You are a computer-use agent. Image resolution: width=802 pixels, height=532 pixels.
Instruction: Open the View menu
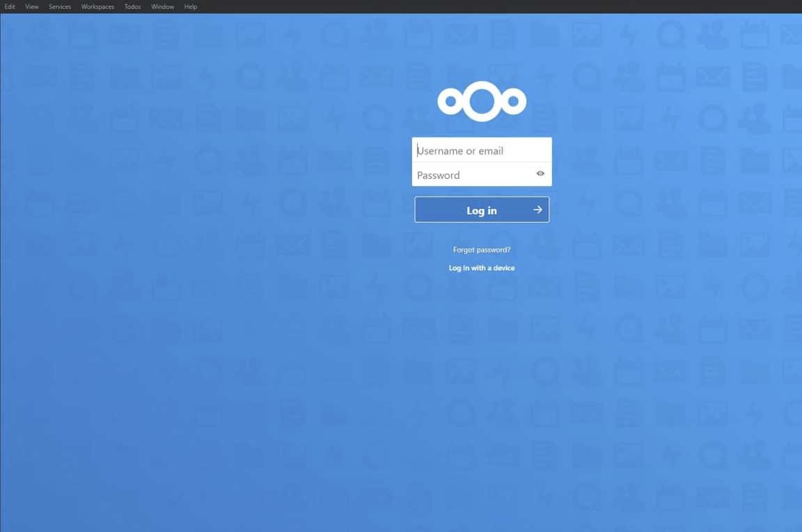32,7
